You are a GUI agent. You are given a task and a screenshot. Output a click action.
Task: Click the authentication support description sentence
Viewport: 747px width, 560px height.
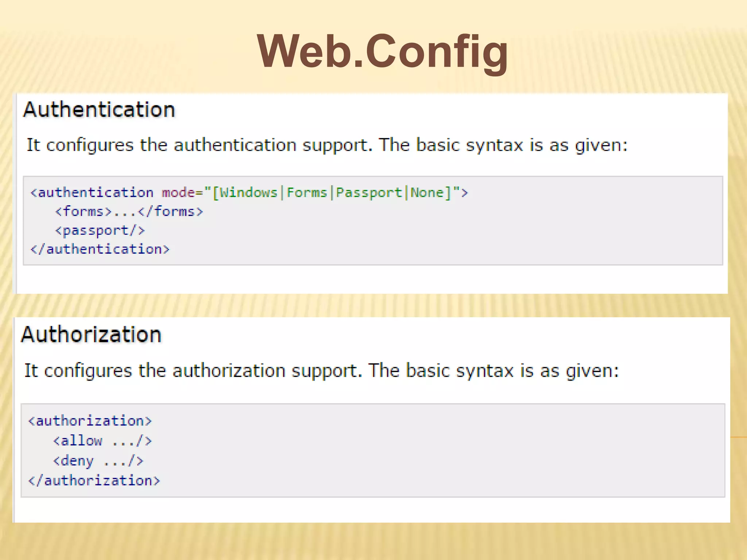[x=327, y=145]
